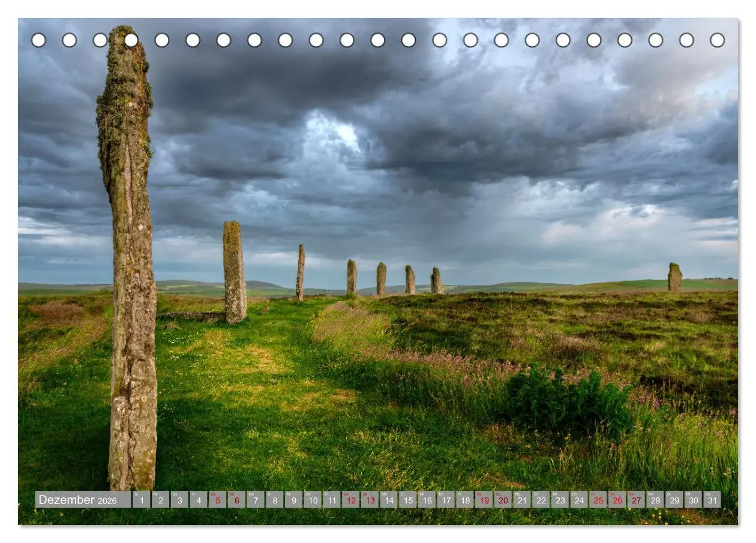756x543 pixels.
Task: Click day 8 in the date row
Action: pyautogui.click(x=274, y=500)
